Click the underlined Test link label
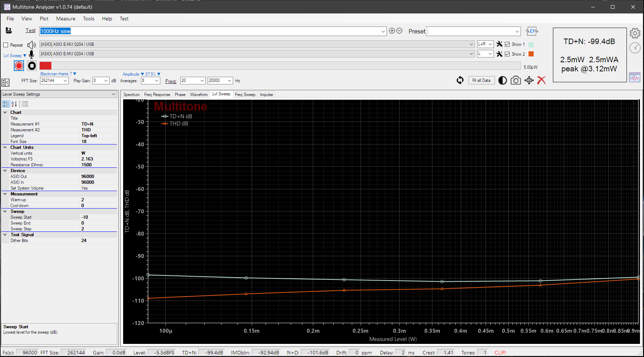The image size is (644, 357). click(x=31, y=31)
